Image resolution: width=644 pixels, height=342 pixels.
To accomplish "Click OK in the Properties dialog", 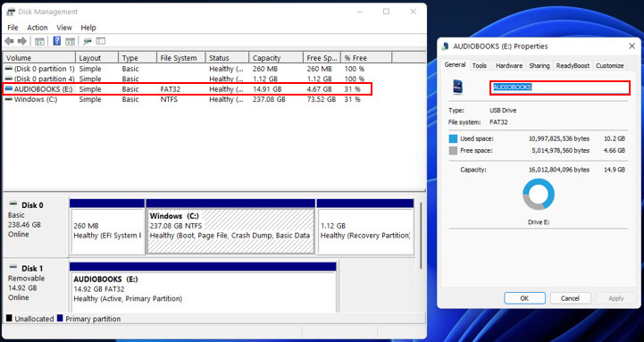I will pyautogui.click(x=524, y=298).
